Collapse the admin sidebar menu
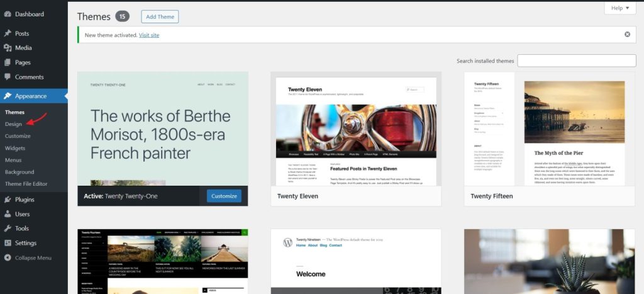Screen dimensions: 644x294 coord(33,258)
